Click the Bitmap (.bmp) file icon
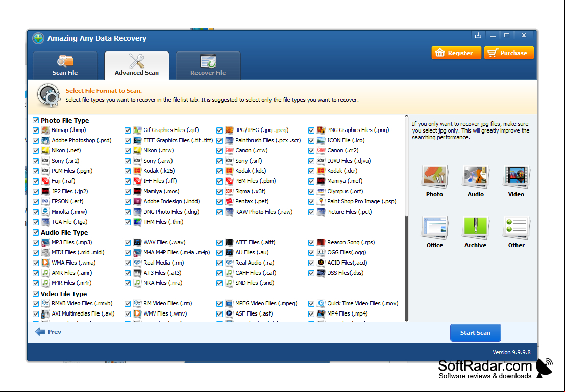 [x=45, y=130]
